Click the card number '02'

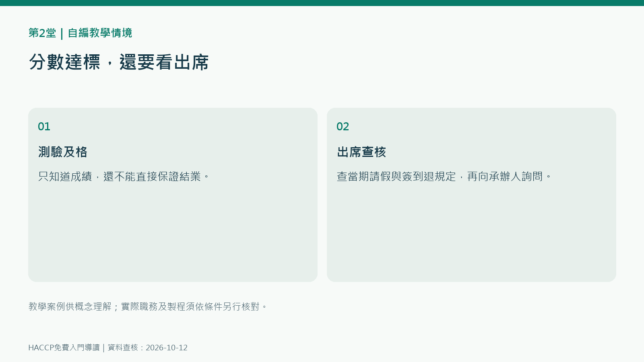click(x=343, y=127)
